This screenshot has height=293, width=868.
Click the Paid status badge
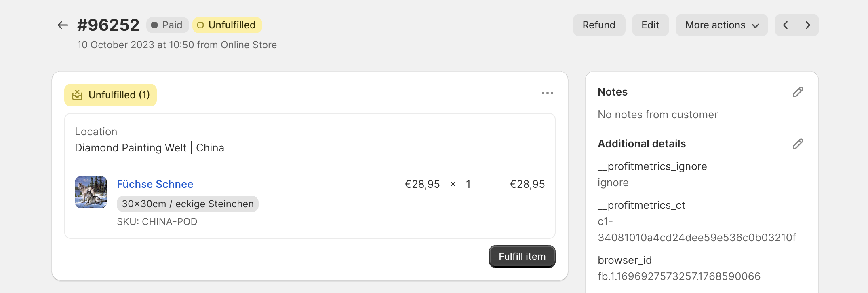tap(167, 25)
